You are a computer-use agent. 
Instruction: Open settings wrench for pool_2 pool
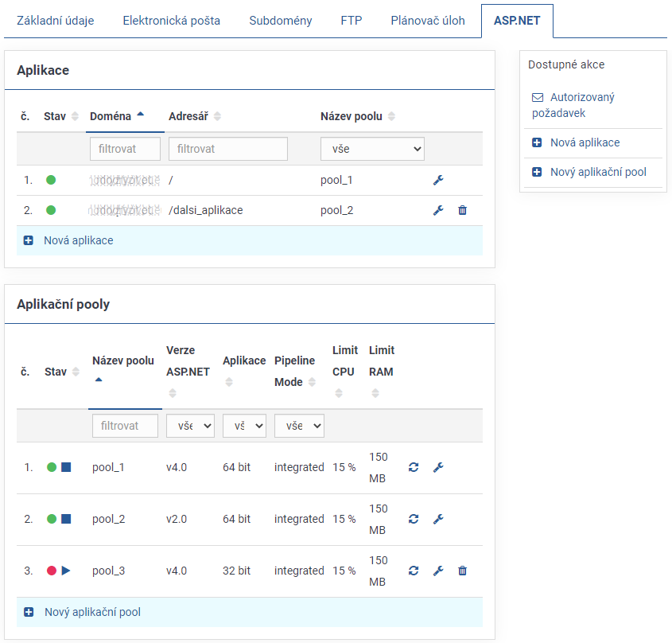tap(437, 519)
